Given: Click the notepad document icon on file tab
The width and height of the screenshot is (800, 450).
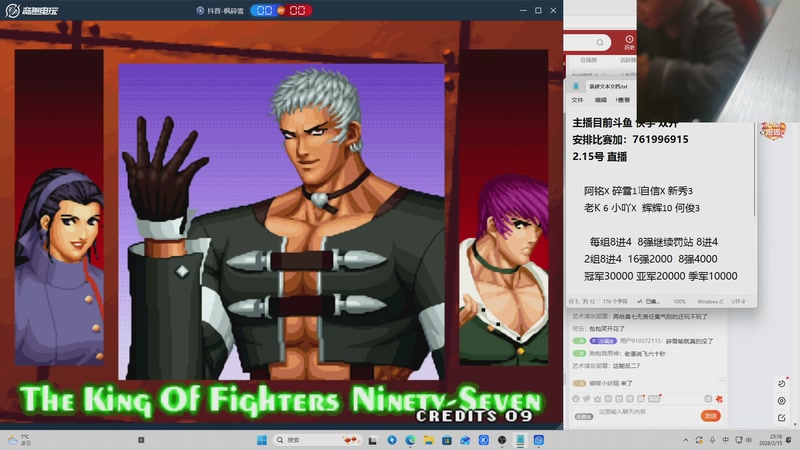Looking at the screenshot, I should point(576,86).
